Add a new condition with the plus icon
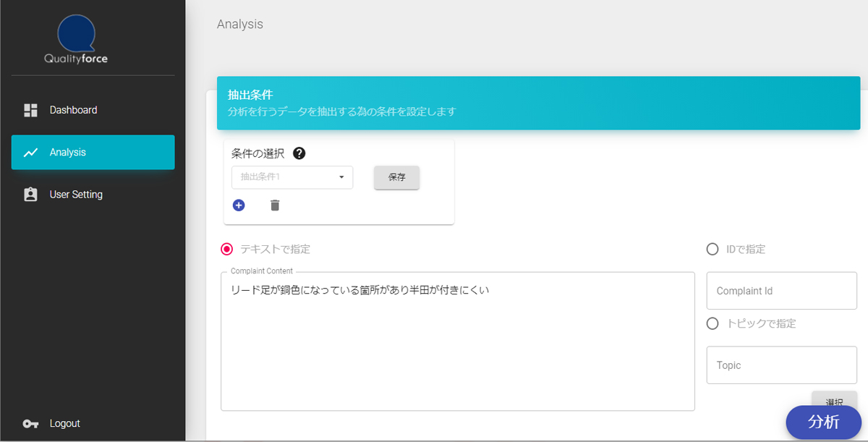The width and height of the screenshot is (868, 442). (x=239, y=205)
